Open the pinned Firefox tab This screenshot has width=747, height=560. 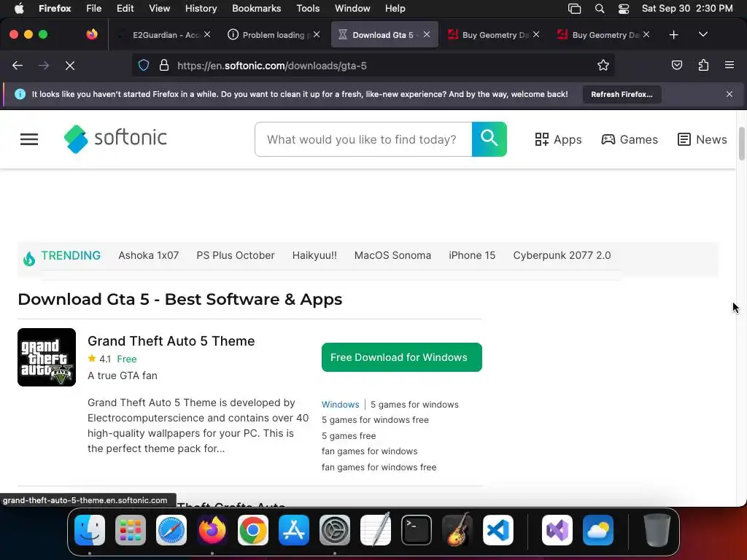(92, 34)
